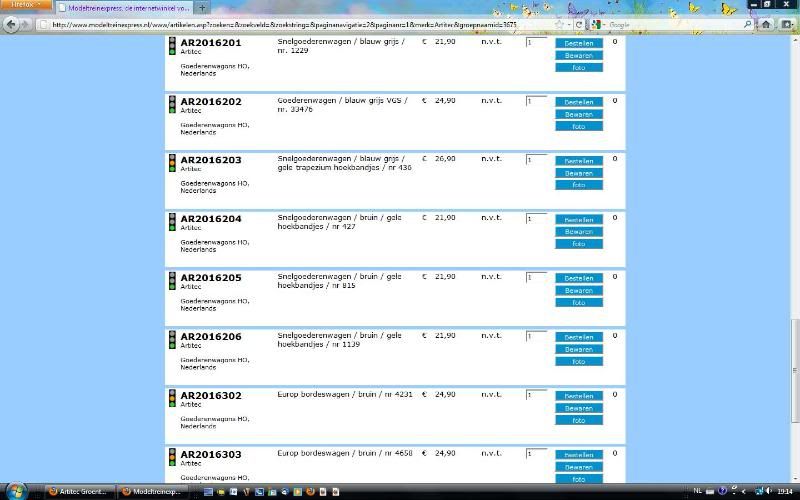
Task: Click Bewaren for article AR2016302
Action: click(x=579, y=408)
